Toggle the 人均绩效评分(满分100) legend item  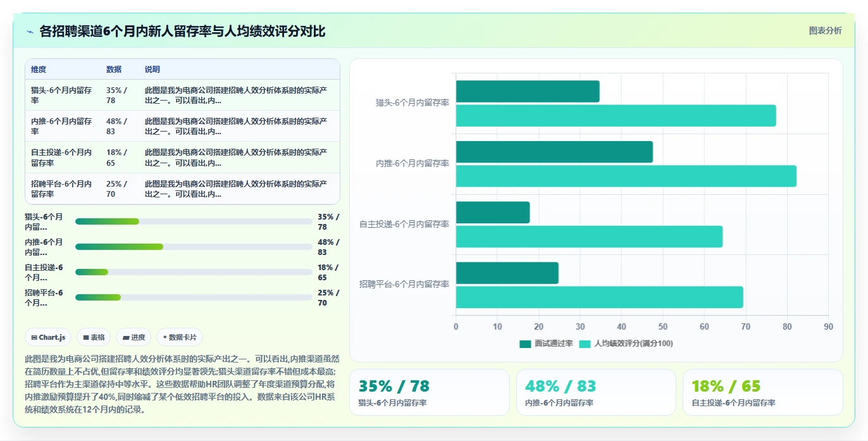click(x=626, y=344)
